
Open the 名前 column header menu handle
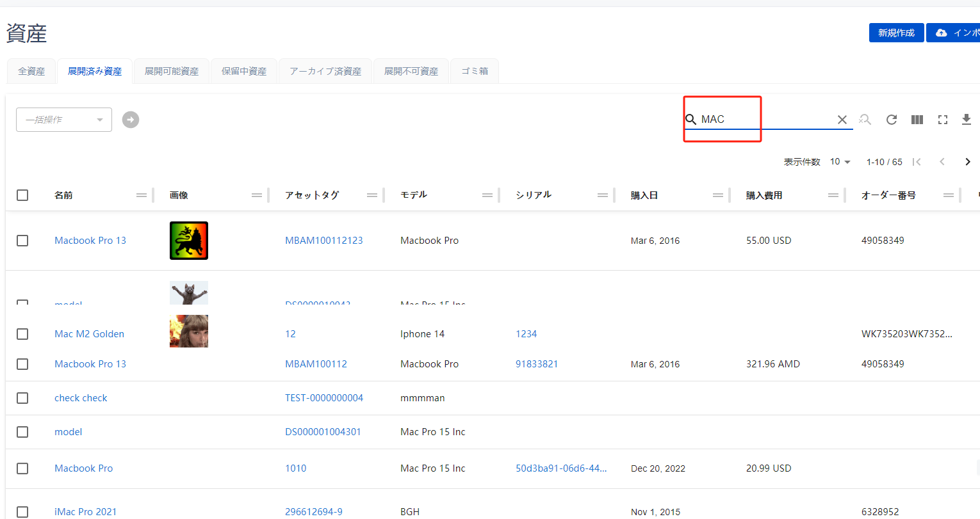(142, 195)
